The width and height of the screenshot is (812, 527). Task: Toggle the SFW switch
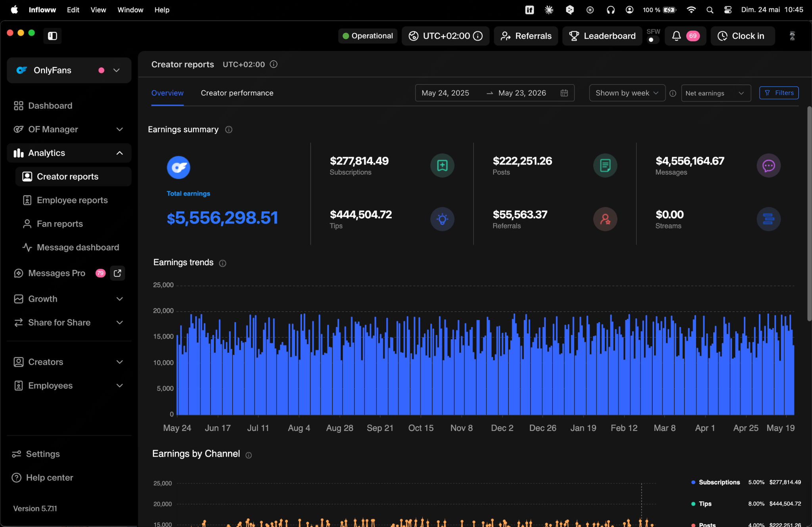(x=653, y=40)
